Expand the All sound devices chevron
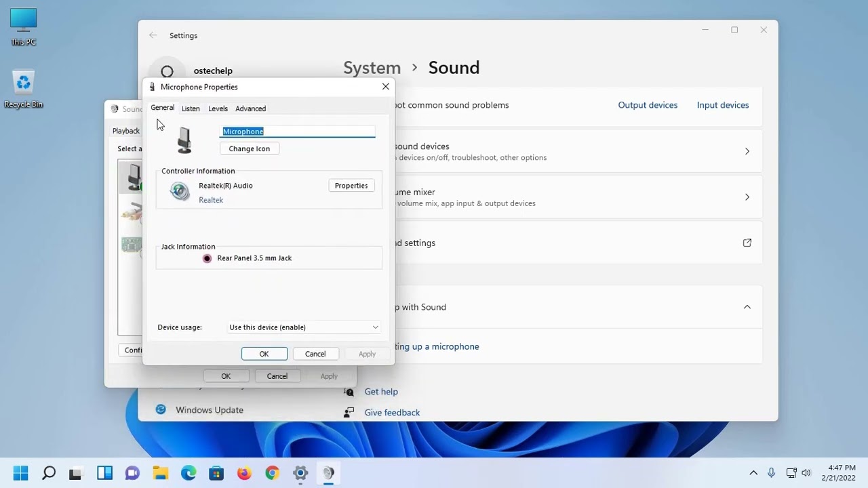The height and width of the screenshot is (488, 868). click(x=747, y=151)
